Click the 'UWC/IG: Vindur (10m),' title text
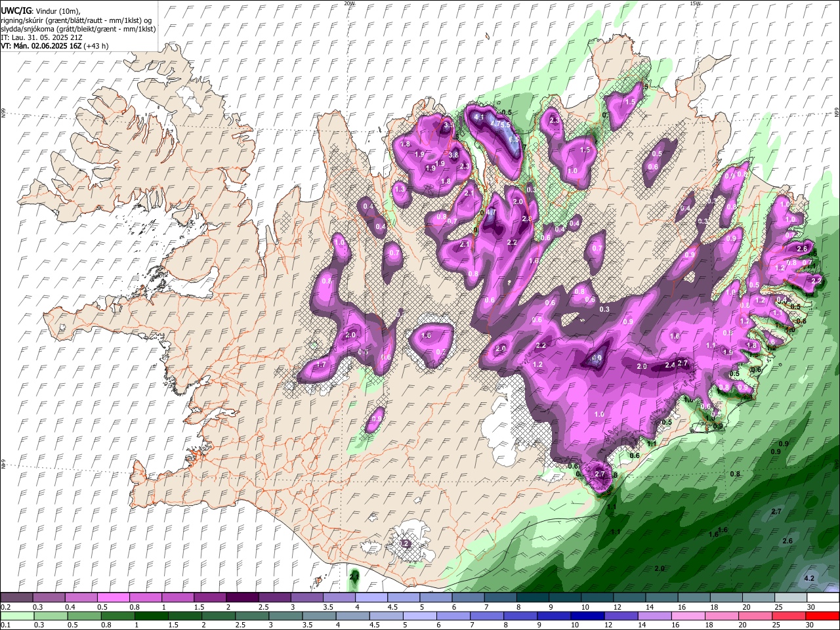Image resolution: width=840 pixels, height=630 pixels. [x=39, y=10]
